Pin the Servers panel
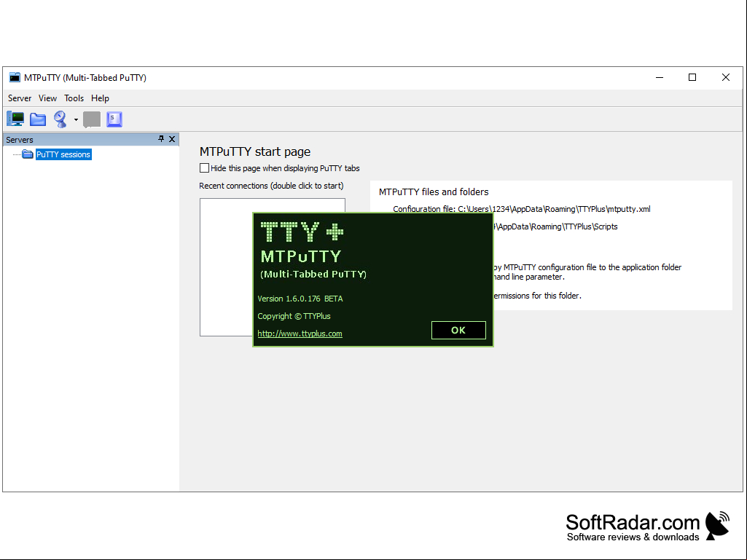The image size is (747, 560). [x=161, y=139]
